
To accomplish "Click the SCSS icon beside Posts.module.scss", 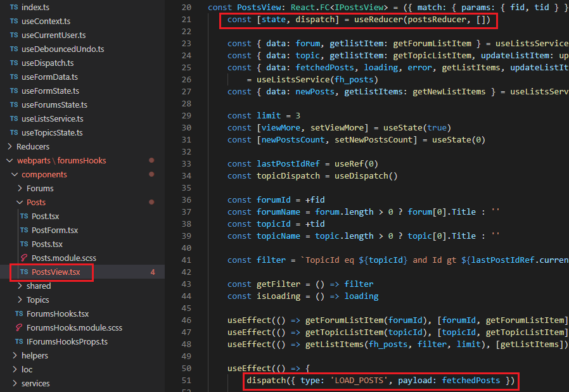I will point(24,258).
